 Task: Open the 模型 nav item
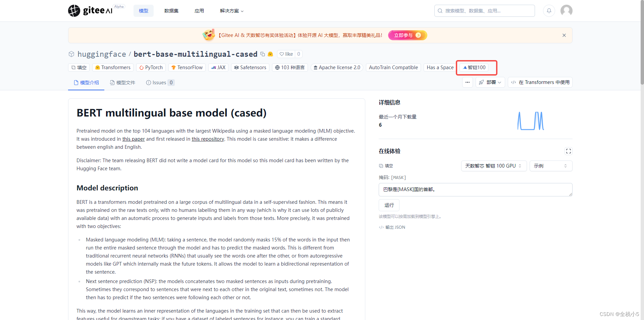click(144, 11)
